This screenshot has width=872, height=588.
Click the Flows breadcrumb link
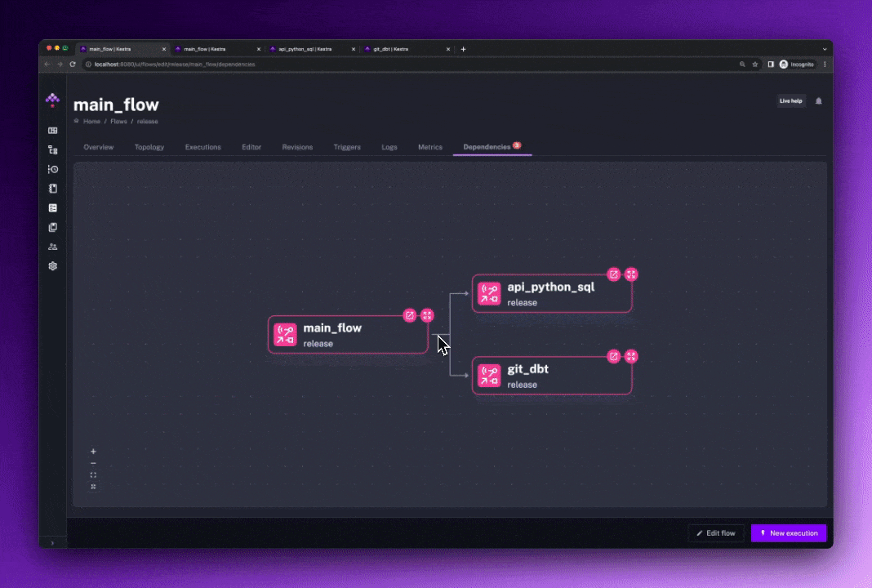(x=119, y=121)
